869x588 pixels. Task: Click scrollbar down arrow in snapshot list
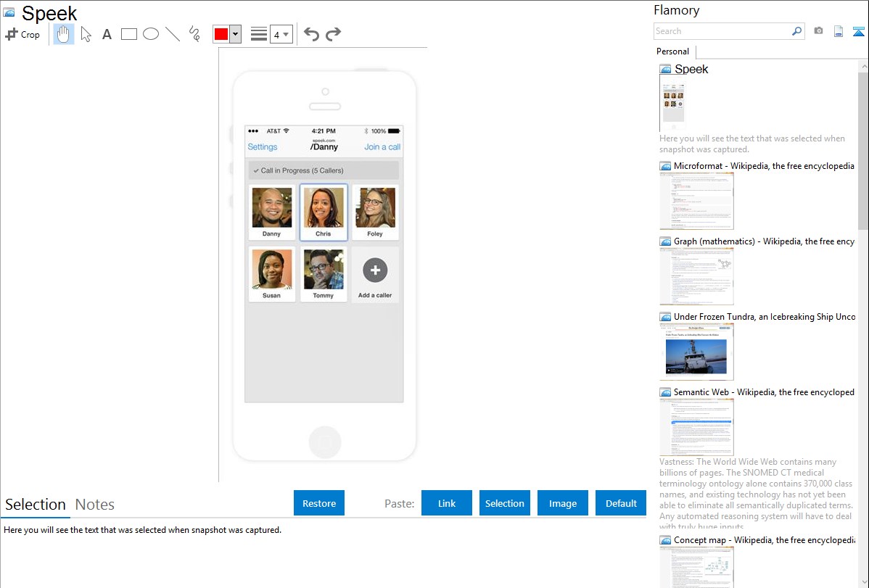click(x=863, y=582)
